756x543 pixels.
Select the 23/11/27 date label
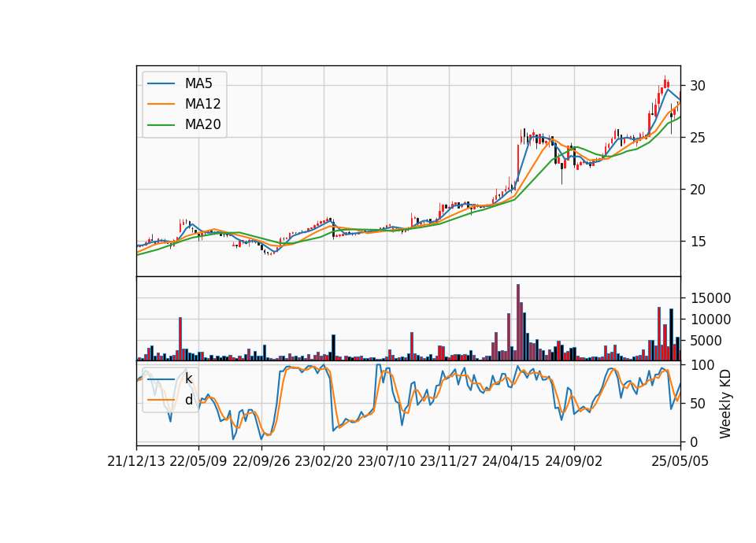pos(449,461)
